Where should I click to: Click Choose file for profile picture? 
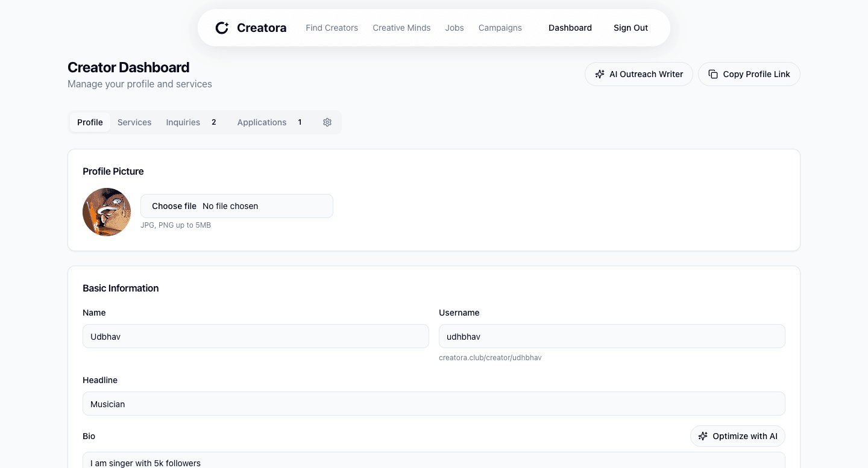(174, 206)
